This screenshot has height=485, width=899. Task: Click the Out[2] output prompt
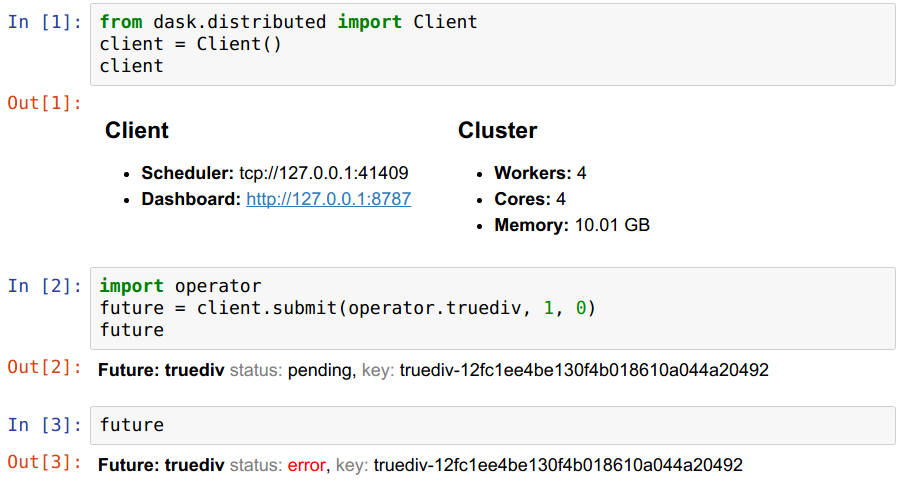pyautogui.click(x=44, y=367)
